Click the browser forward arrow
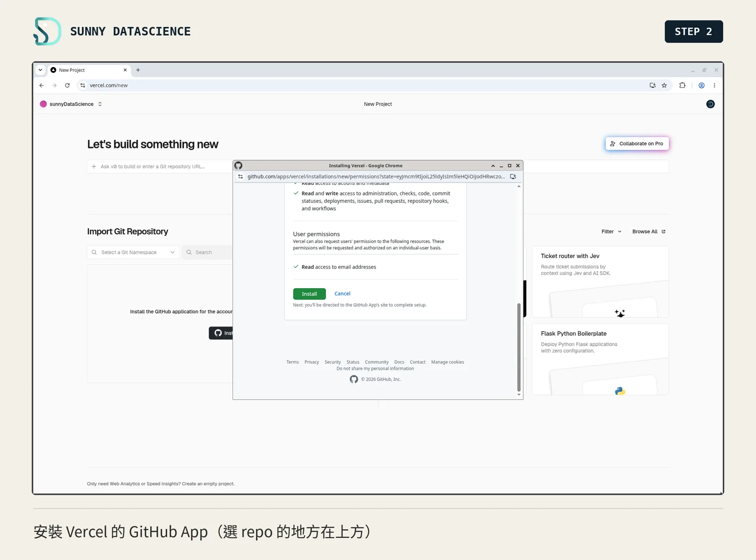This screenshot has width=756, height=560. (54, 86)
